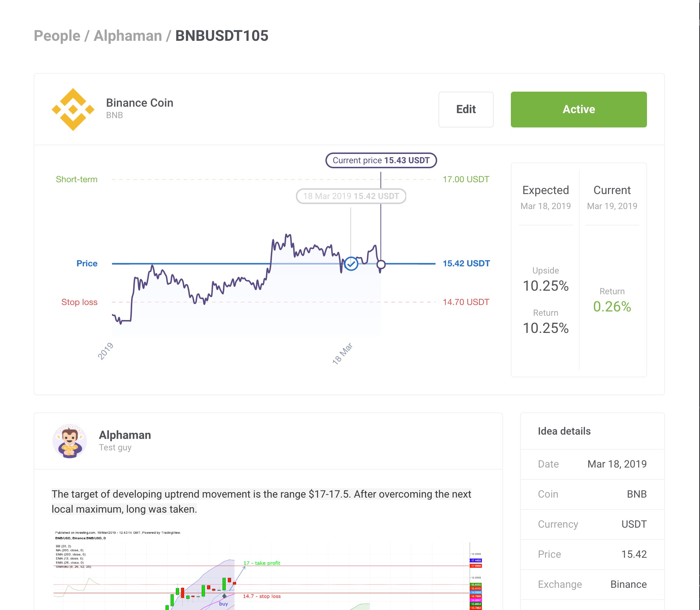Select the Current Mar 19, 2019 column
The height and width of the screenshot is (610, 700).
pyautogui.click(x=612, y=270)
